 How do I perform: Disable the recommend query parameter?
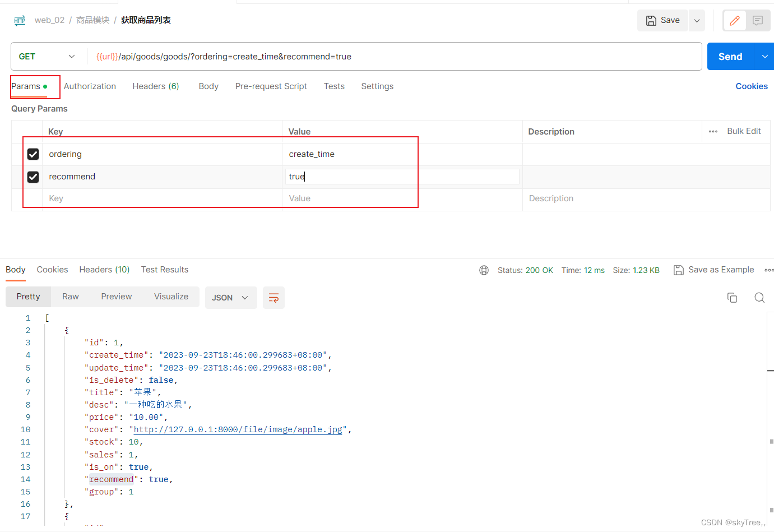tap(33, 176)
